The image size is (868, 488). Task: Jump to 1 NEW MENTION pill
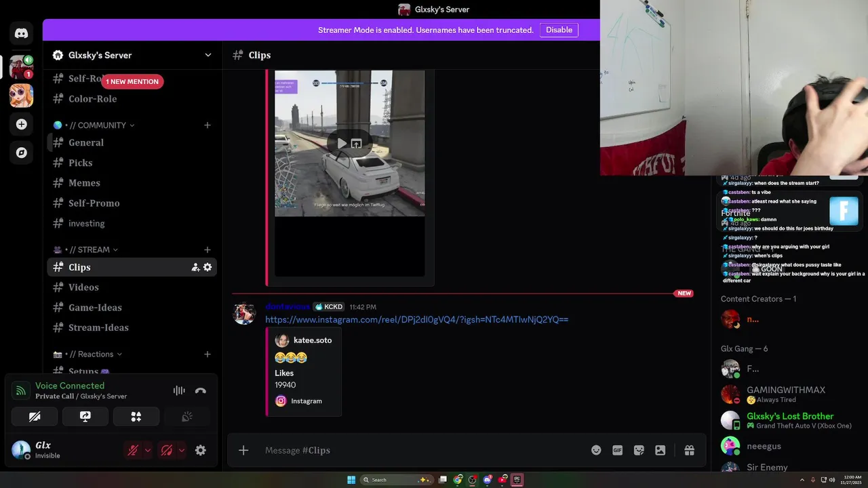[x=132, y=81]
